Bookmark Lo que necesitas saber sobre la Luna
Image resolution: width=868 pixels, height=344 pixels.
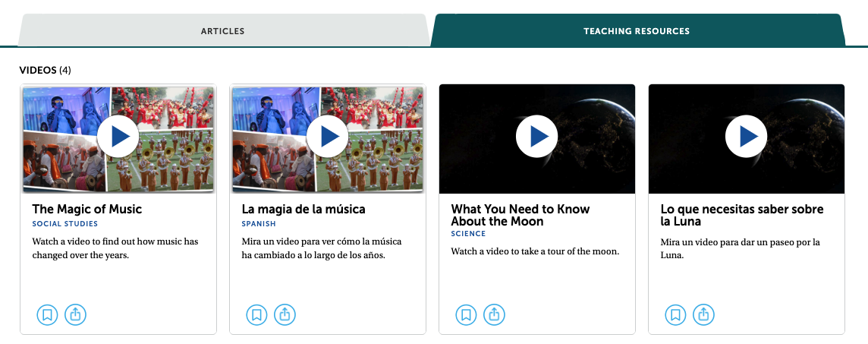[x=675, y=314]
